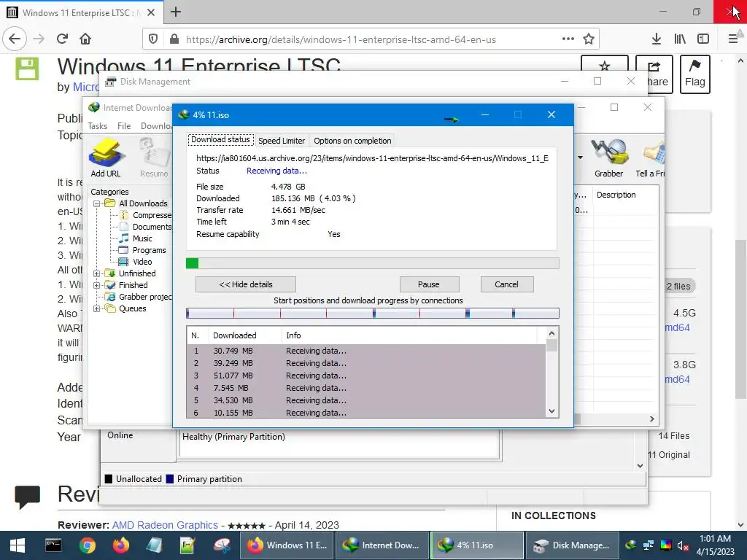Viewport: 747px width, 560px height.
Task: Switch to Disk Management taskbar button
Action: 572,545
